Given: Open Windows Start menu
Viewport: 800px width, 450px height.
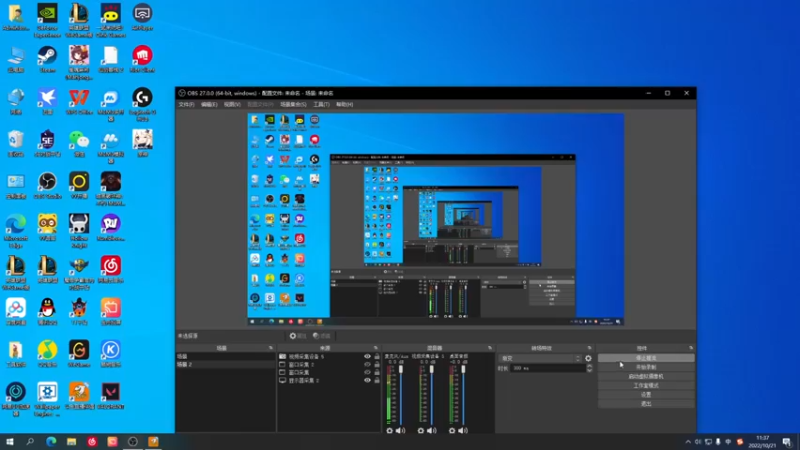Looking at the screenshot, I should coord(10,441).
